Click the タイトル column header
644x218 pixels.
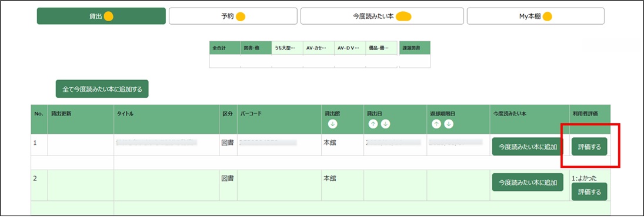[166, 119]
